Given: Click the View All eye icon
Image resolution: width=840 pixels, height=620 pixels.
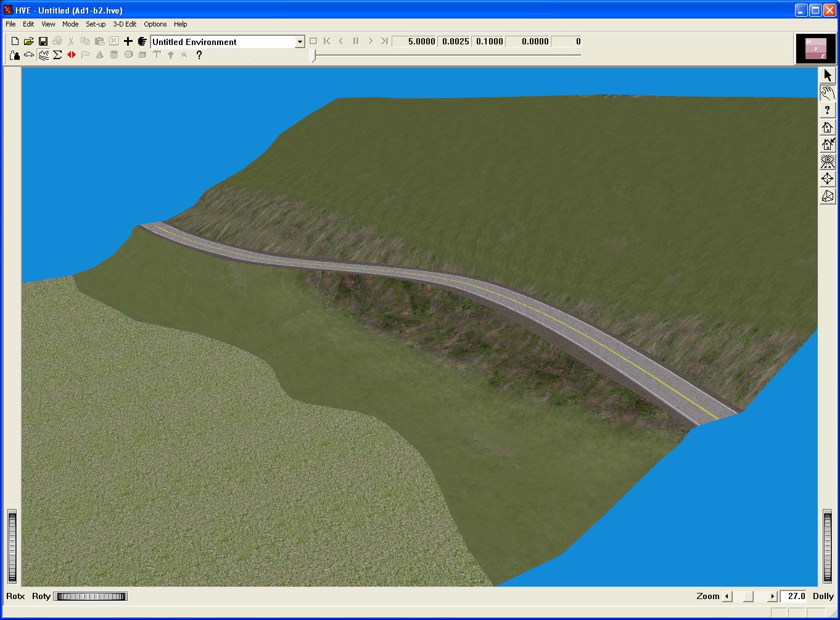Looking at the screenshot, I should click(x=828, y=162).
